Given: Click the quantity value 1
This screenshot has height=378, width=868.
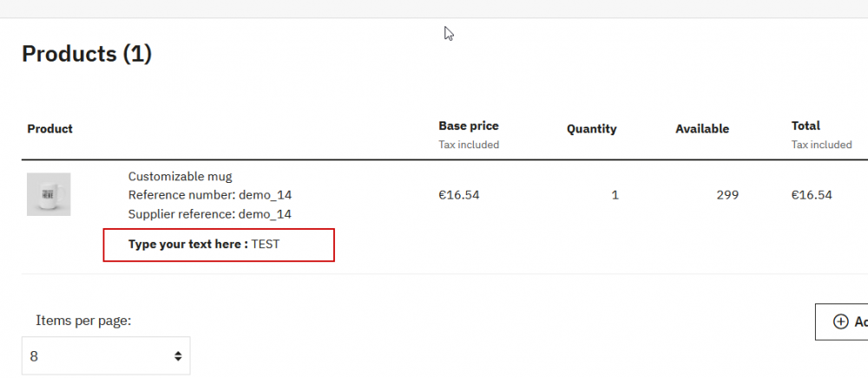Looking at the screenshot, I should point(615,195).
